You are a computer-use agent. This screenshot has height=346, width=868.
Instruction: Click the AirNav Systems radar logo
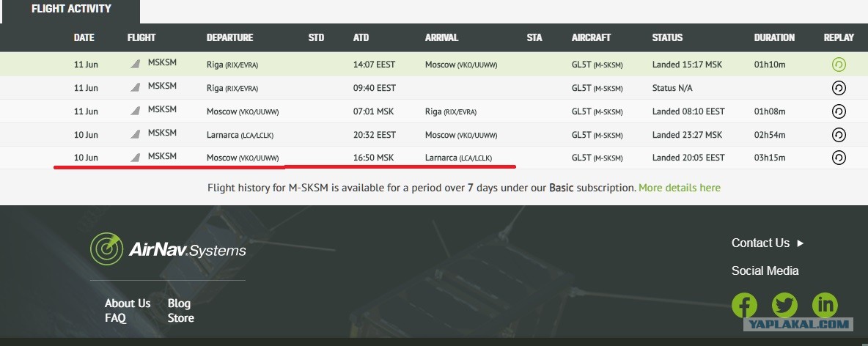[106, 249]
